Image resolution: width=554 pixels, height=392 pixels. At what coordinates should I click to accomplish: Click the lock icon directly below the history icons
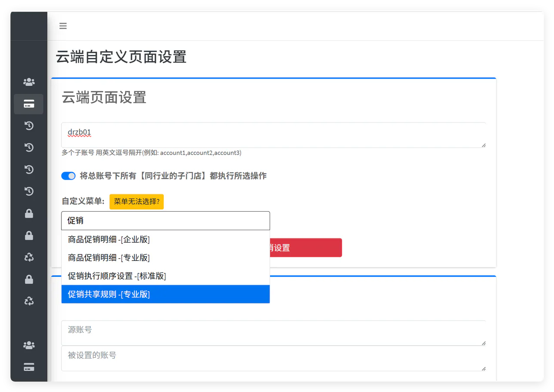click(x=29, y=213)
